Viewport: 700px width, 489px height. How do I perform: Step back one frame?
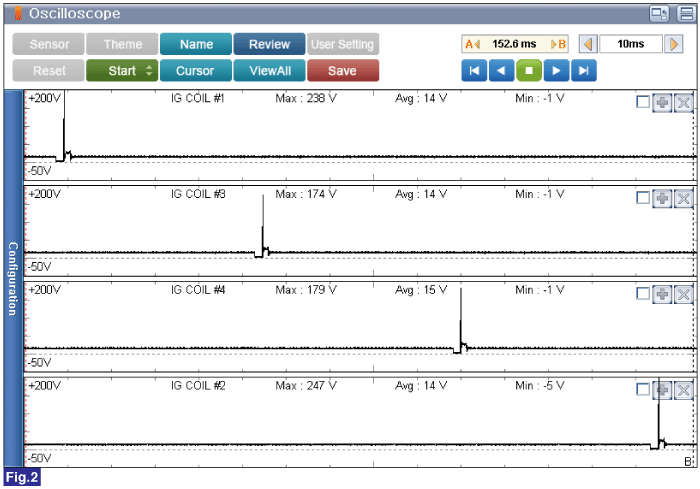click(x=501, y=71)
